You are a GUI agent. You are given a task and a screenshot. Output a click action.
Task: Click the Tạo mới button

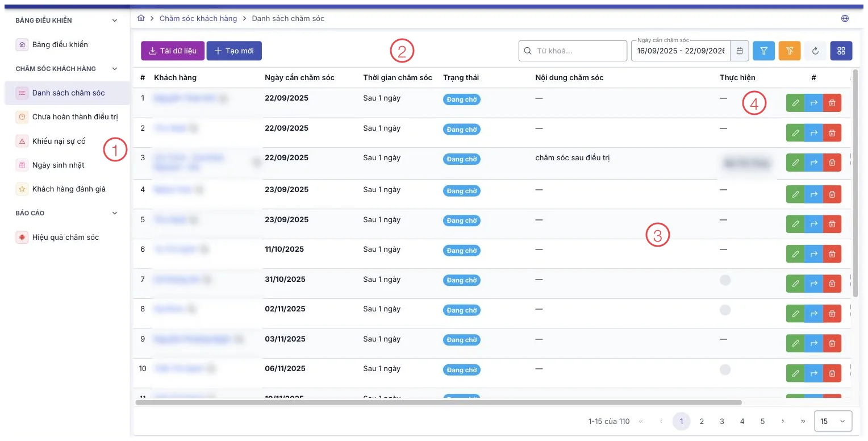[x=234, y=51]
